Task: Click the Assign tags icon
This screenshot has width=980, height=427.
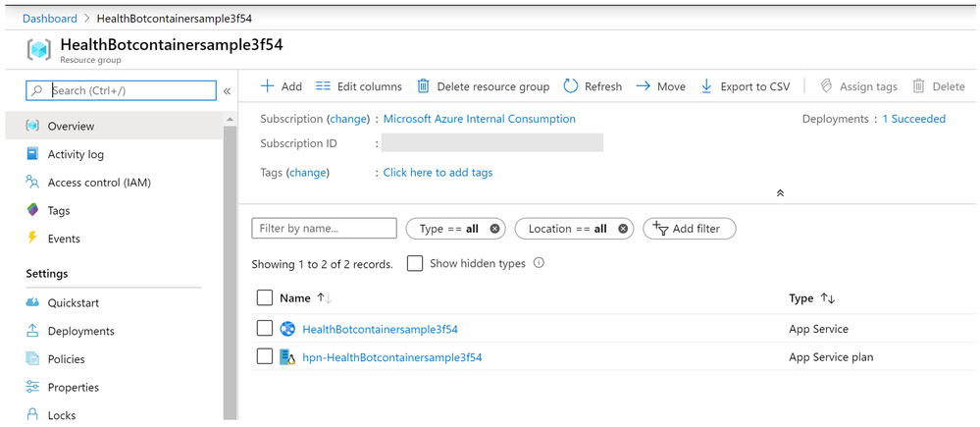Action: (x=826, y=86)
